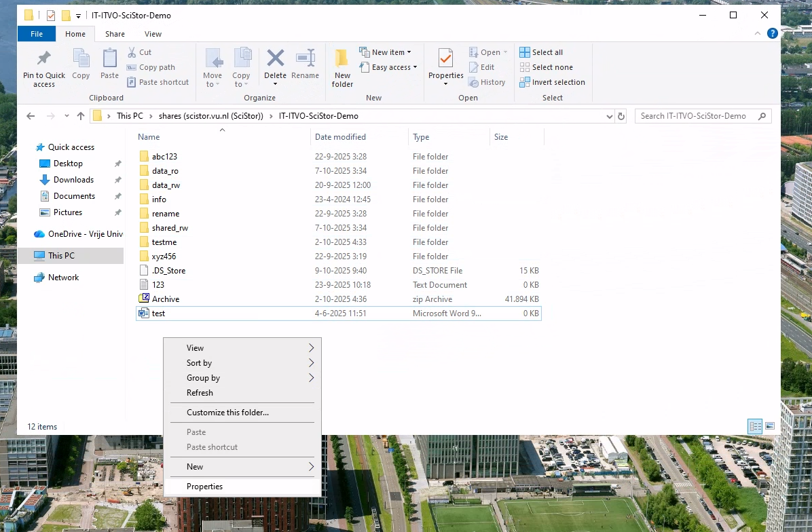Open the Easy access dropdown
This screenshot has width=812, height=532.
point(389,67)
